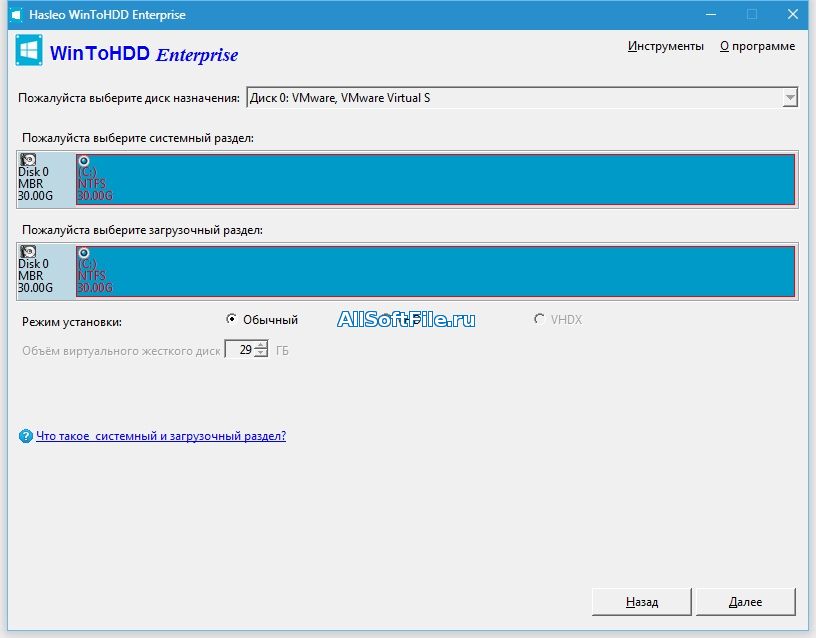The height and width of the screenshot is (638, 816).
Task: Close the Hasleo WinToHDD window
Action: point(793,15)
